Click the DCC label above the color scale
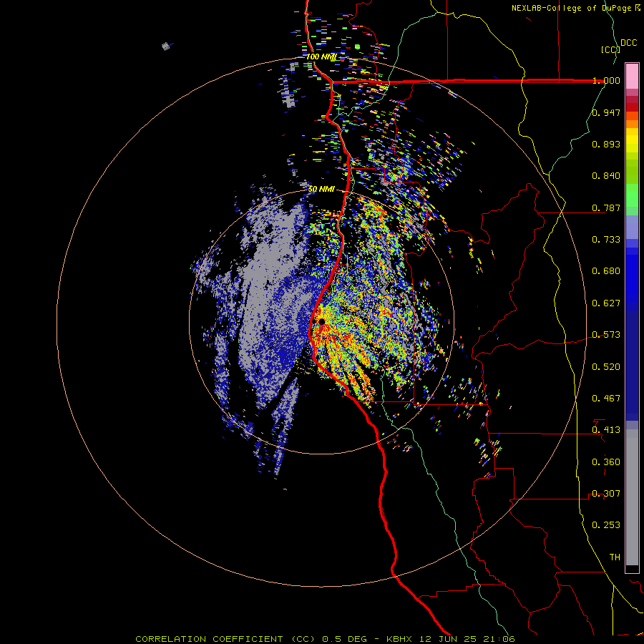This screenshot has width=644, height=644. tap(628, 43)
